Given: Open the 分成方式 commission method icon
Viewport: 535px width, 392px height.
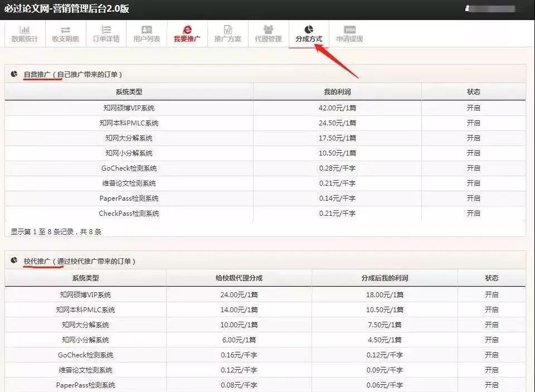Looking at the screenshot, I should point(309,35).
